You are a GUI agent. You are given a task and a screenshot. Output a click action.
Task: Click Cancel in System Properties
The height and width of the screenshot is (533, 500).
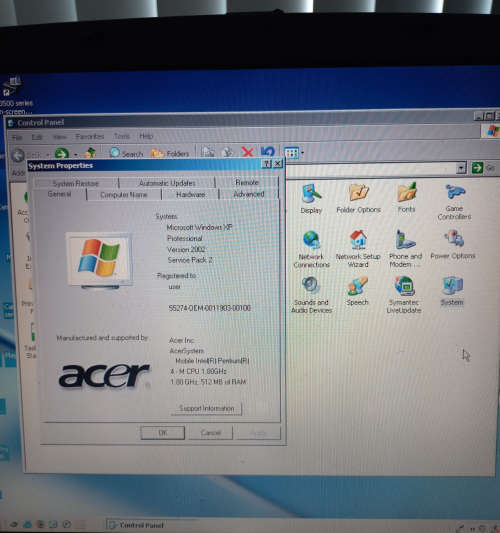coord(211,433)
